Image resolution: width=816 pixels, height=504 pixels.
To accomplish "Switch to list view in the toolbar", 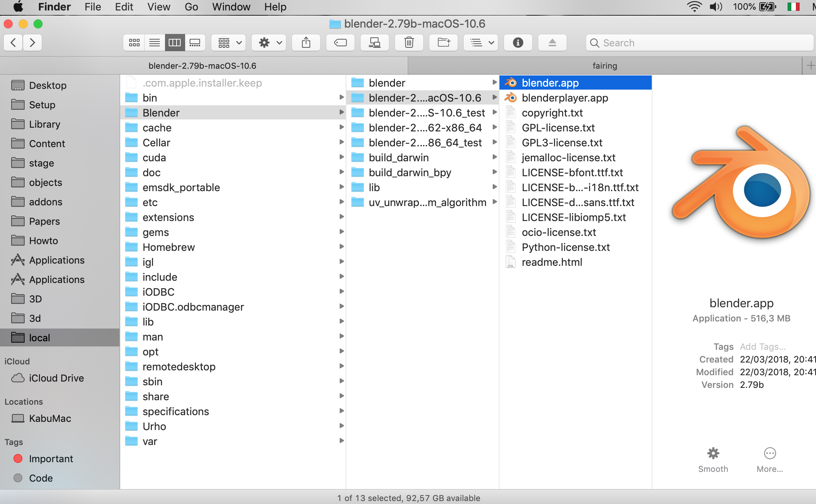I will (x=154, y=43).
